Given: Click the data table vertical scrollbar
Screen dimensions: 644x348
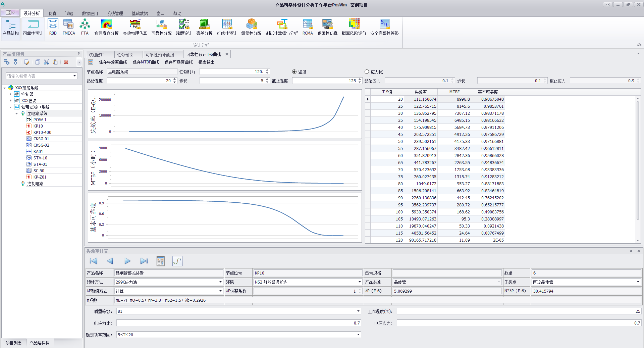Looking at the screenshot, I should tap(638, 161).
